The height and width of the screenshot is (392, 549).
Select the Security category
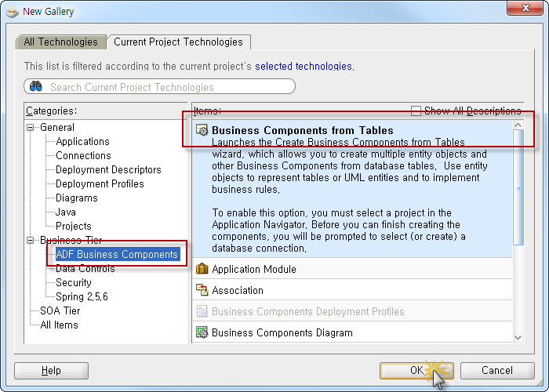pyautogui.click(x=74, y=282)
